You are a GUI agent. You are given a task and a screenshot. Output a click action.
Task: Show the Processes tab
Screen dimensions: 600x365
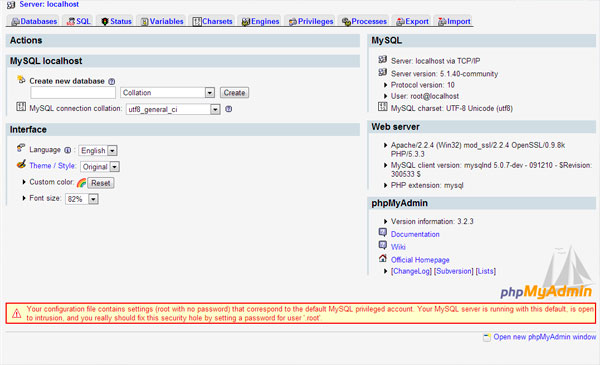point(365,21)
